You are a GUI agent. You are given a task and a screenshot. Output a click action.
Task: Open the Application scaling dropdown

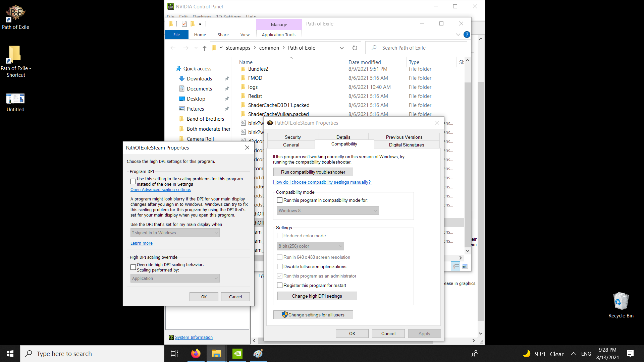coord(175,279)
